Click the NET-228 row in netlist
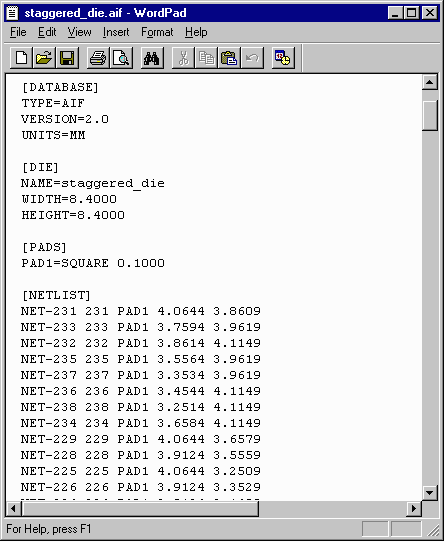445x542 pixels. click(141, 455)
